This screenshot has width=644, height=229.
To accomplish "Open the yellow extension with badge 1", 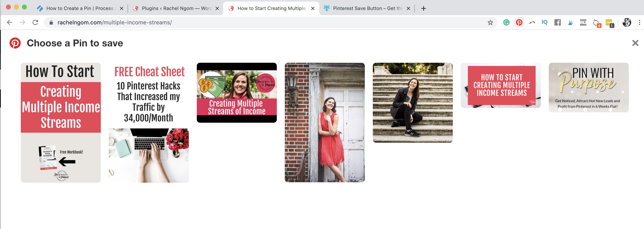I will pos(608,22).
